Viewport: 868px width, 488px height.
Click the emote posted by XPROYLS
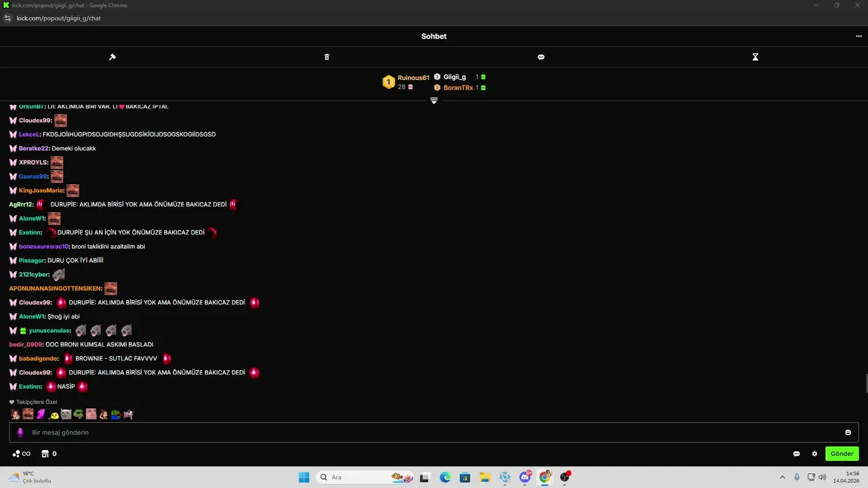tap(57, 163)
